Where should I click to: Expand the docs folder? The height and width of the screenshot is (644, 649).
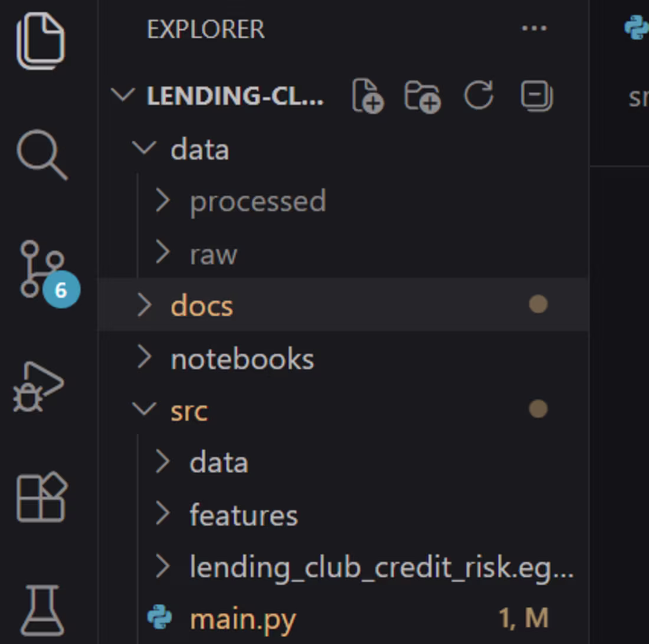pyautogui.click(x=202, y=306)
